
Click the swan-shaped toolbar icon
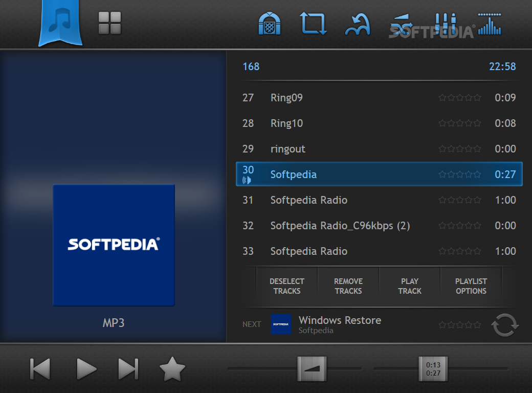click(x=358, y=24)
